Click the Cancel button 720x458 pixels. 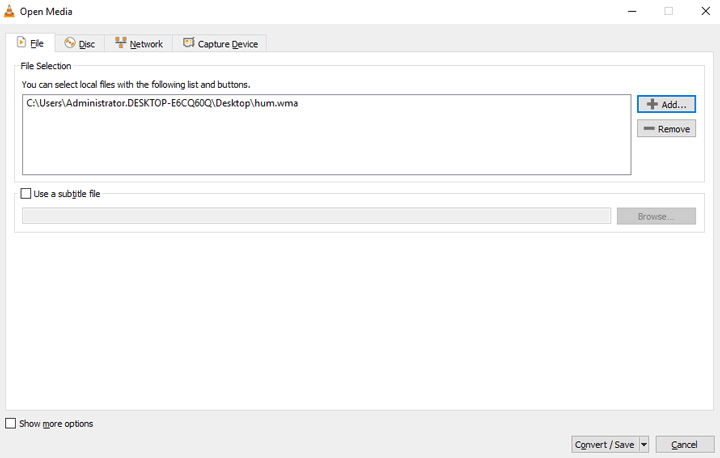[x=685, y=444]
